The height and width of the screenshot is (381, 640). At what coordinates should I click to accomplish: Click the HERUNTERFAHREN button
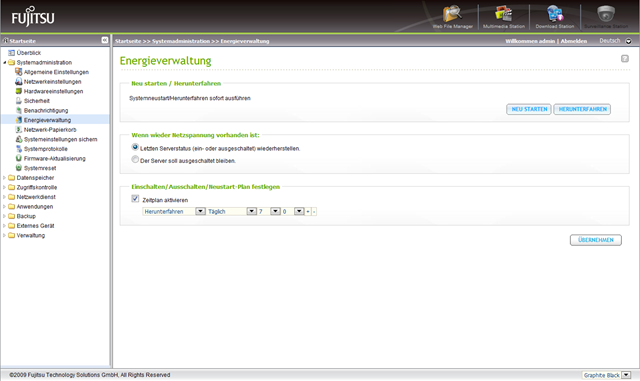tap(582, 109)
